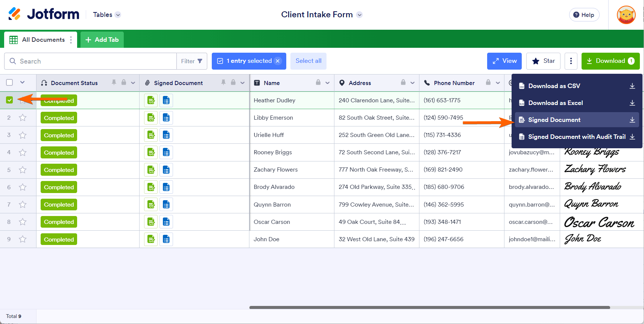644x324 pixels.
Task: Open Quynn Barron's blue document icon
Action: click(166, 204)
